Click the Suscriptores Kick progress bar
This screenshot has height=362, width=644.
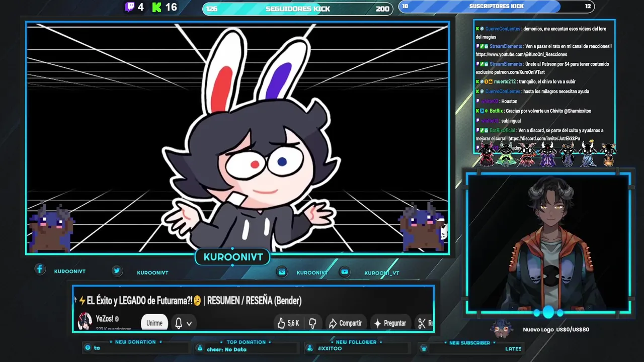(x=497, y=7)
